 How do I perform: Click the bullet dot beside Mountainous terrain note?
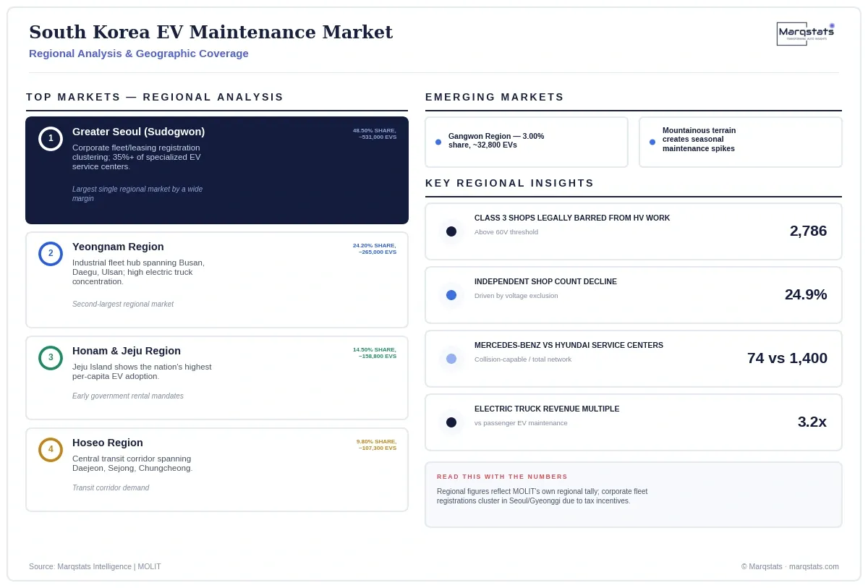pos(652,142)
